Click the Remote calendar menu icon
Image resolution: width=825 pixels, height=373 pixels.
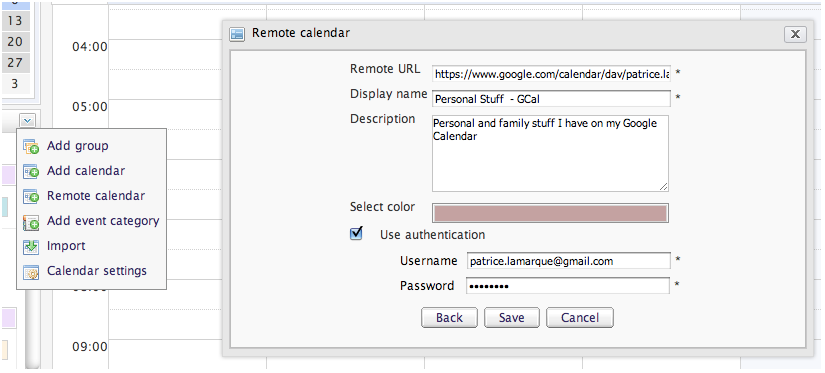(31, 196)
